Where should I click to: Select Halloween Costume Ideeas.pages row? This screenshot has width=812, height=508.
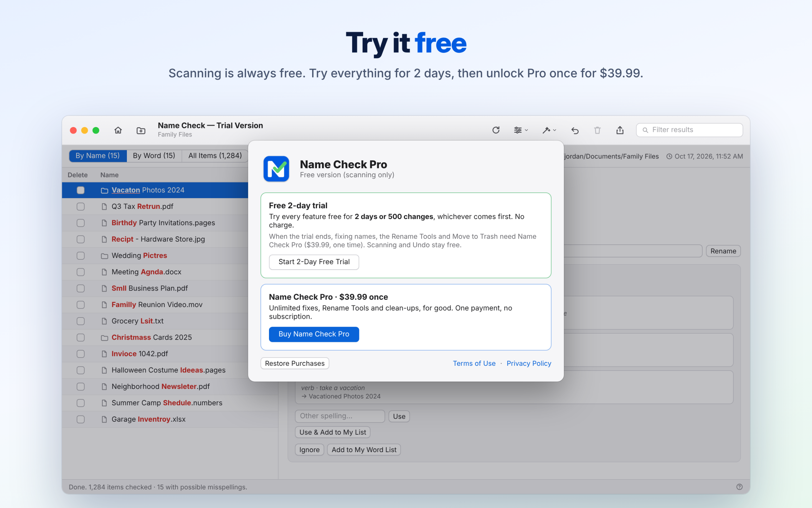click(155, 370)
